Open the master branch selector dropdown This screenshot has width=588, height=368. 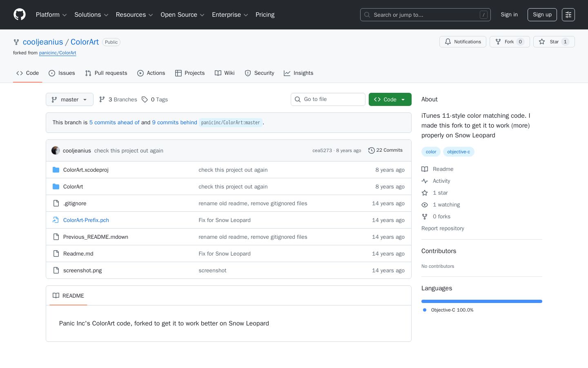[x=69, y=99]
